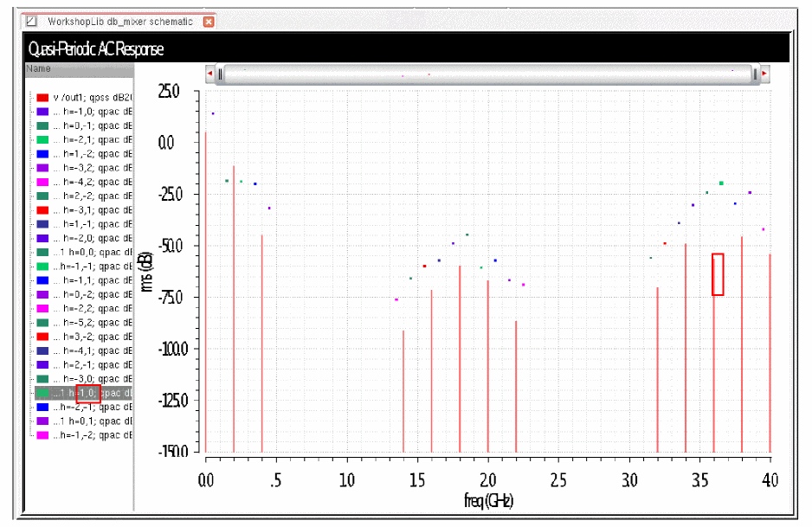Image resolution: width=812 pixels, height=527 pixels.
Task: Click the left grip handle of the zoom slider
Action: pos(220,74)
